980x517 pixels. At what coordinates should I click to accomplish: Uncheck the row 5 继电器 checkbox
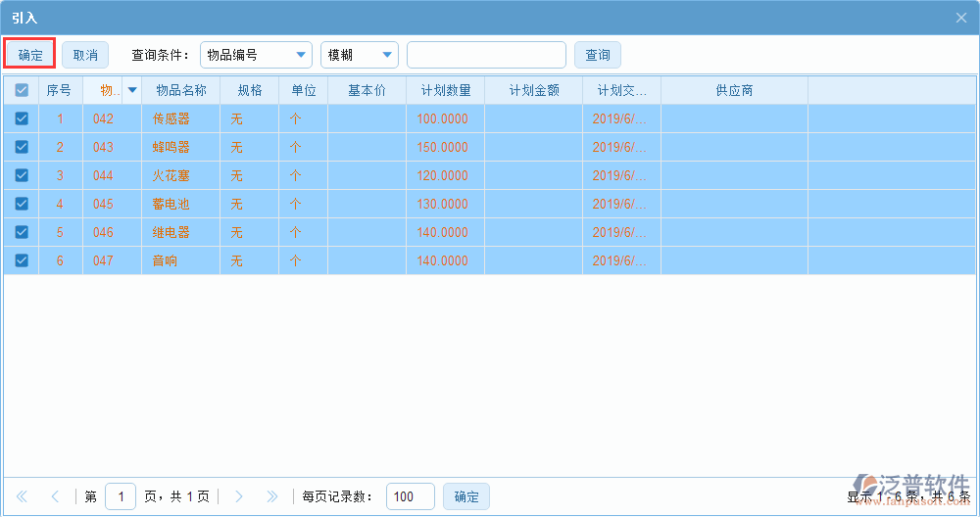22,232
